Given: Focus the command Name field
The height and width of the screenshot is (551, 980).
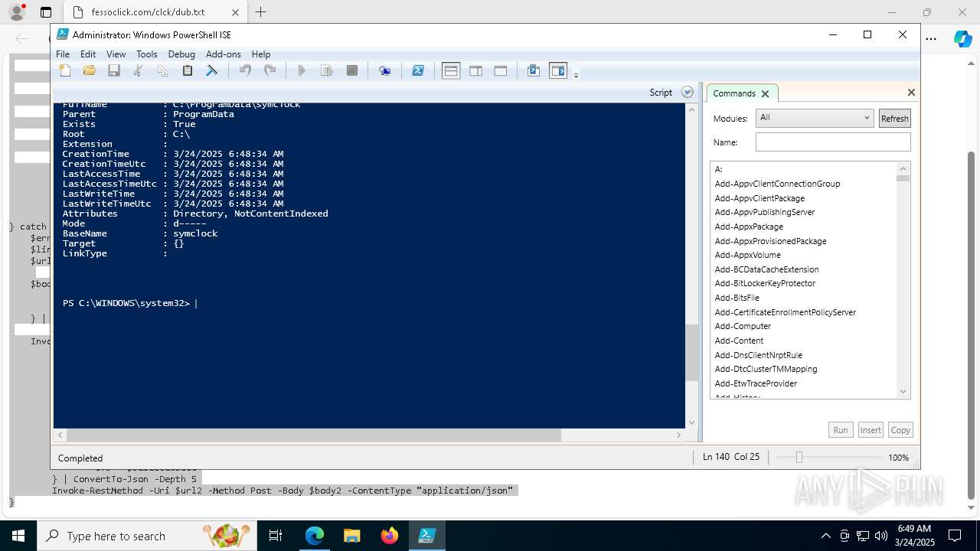Looking at the screenshot, I should pos(833,142).
